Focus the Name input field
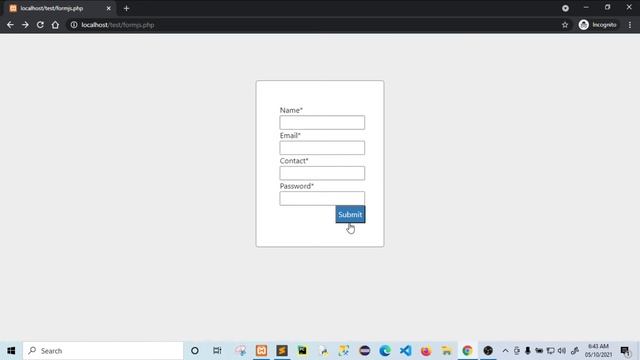Screen dimensions: 640x360 322,122
